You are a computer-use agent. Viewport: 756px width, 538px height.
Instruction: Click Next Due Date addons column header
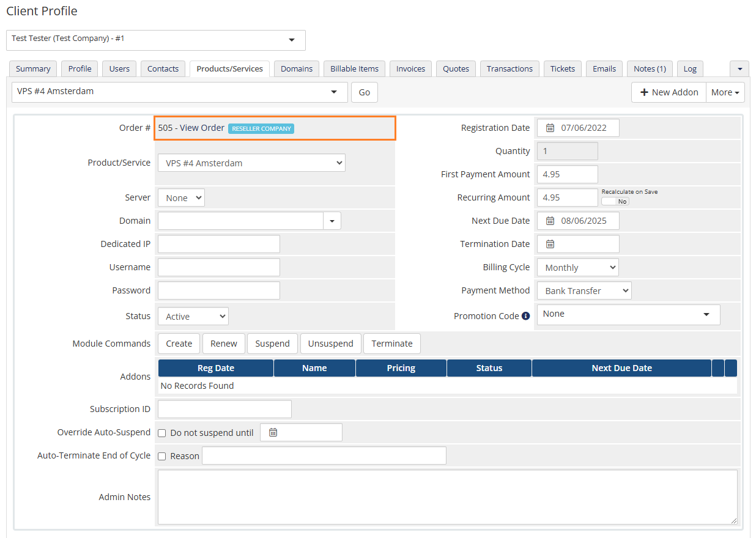[x=622, y=368]
